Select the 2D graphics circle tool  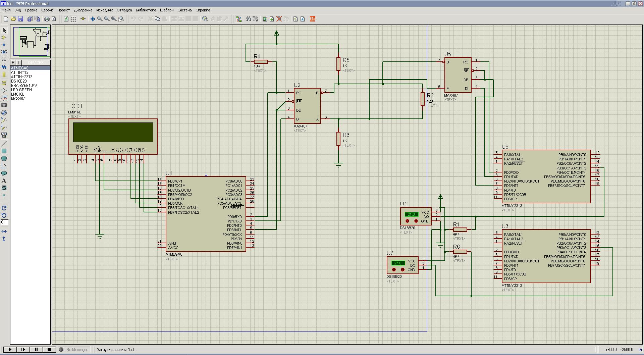(4, 158)
